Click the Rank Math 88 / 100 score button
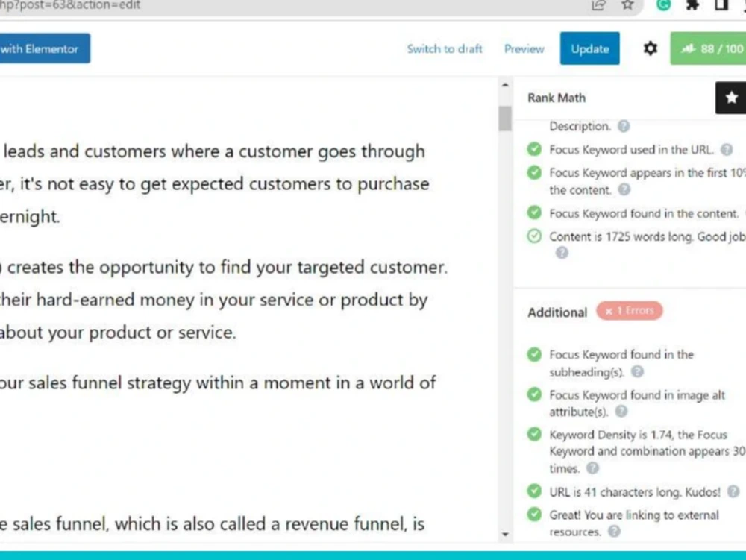Image resolution: width=746 pixels, height=560 pixels. [708, 48]
